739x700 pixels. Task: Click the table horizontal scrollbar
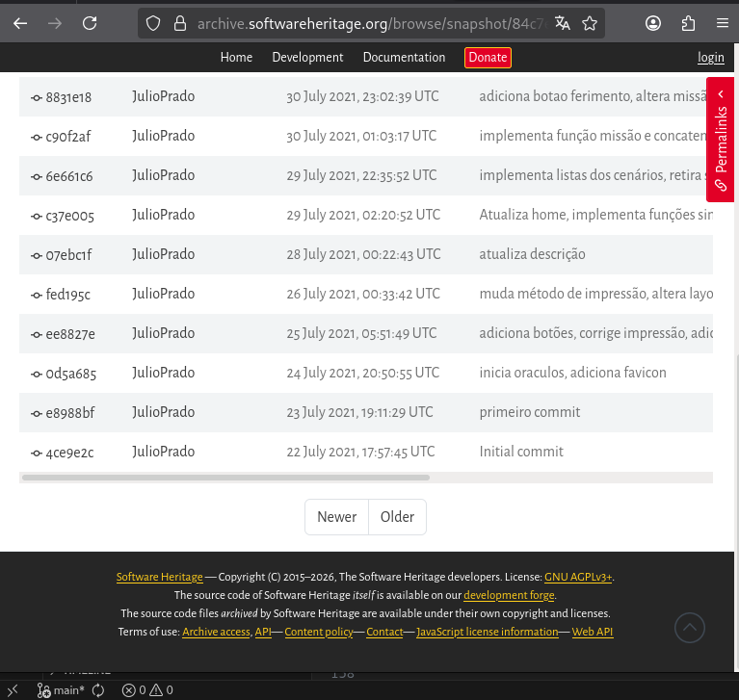225,478
